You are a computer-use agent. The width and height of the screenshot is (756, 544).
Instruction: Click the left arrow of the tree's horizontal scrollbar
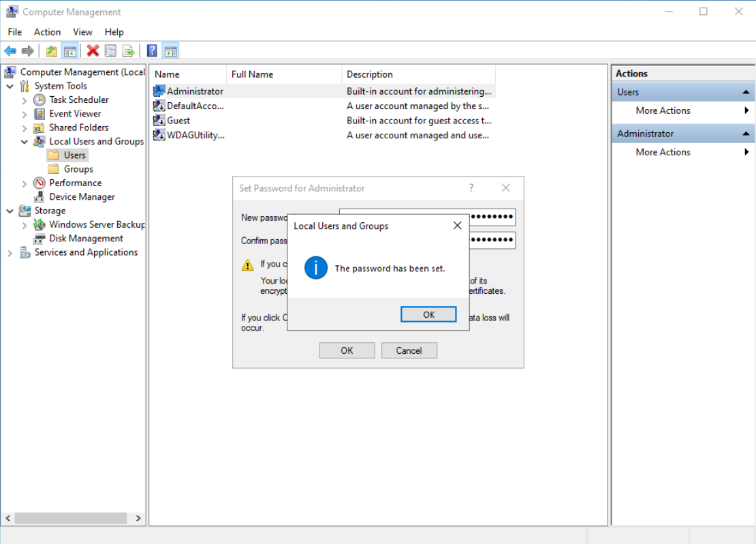8,518
